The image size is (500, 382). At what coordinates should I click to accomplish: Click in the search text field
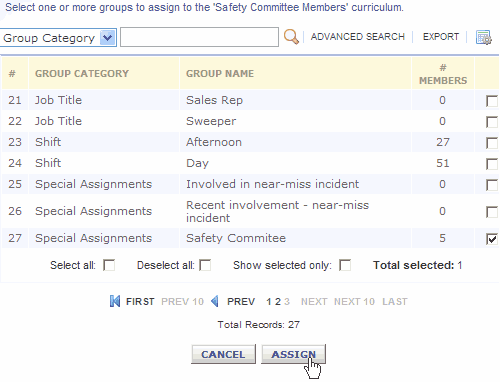click(199, 37)
